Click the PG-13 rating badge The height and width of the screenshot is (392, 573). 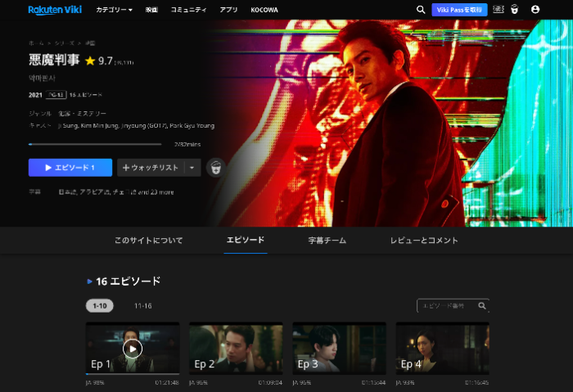pos(56,95)
